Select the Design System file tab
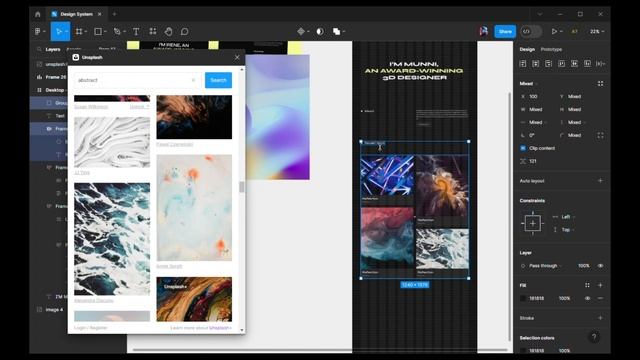This screenshot has width=640, height=360. (76, 14)
